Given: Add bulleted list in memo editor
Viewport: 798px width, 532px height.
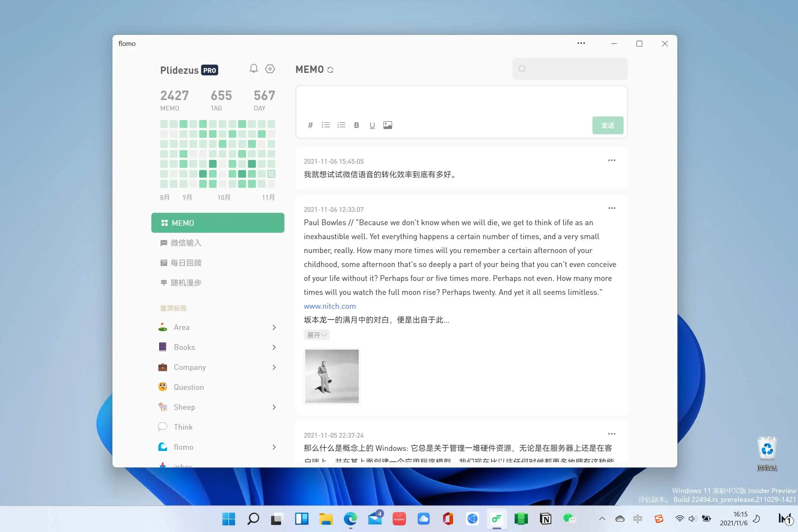Looking at the screenshot, I should point(326,125).
